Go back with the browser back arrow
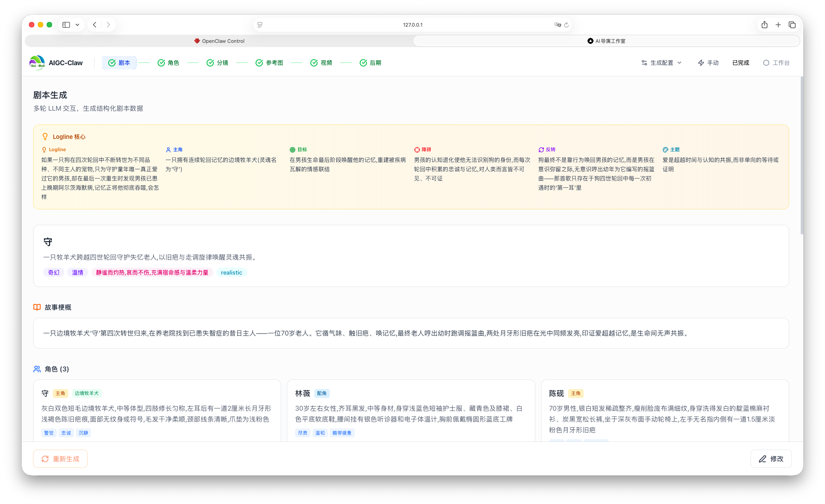 (x=95, y=25)
